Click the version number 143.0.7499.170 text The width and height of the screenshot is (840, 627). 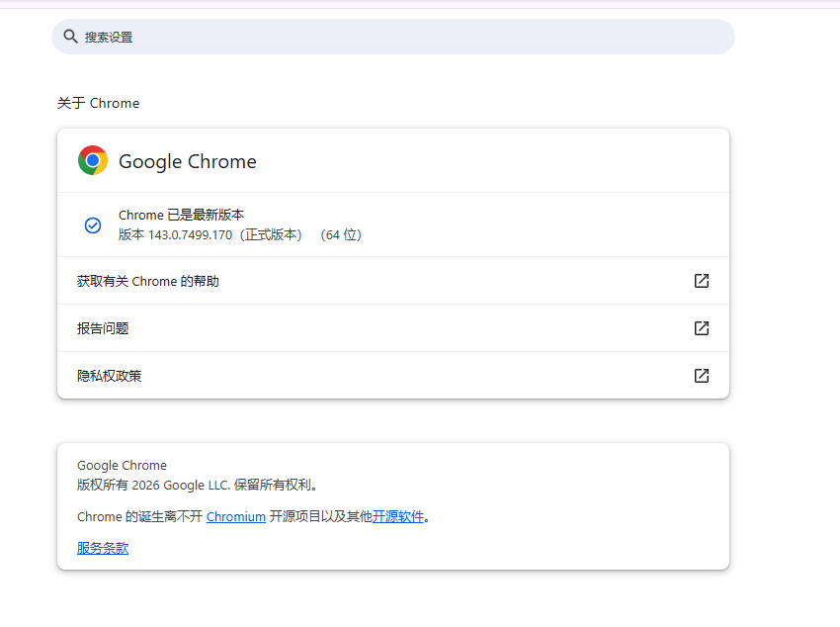click(190, 235)
